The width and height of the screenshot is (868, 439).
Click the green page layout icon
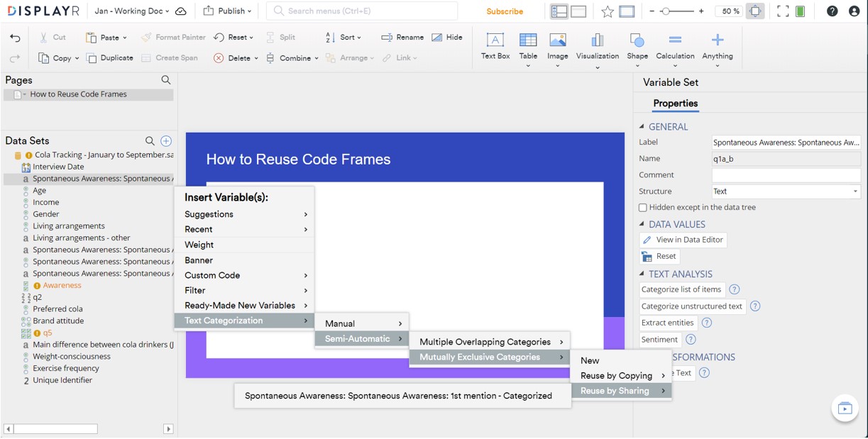pyautogui.click(x=801, y=11)
